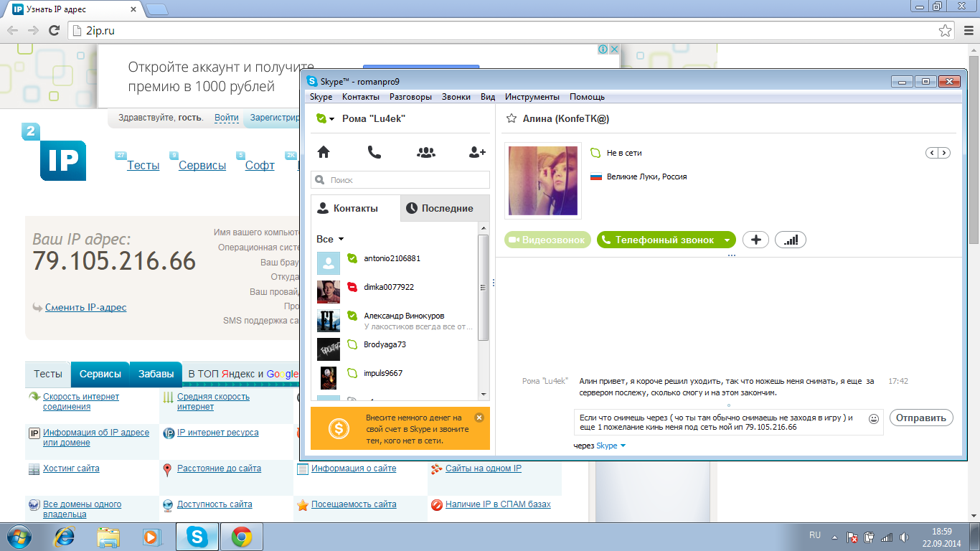Click the RU language indicator in taskbar

point(815,535)
